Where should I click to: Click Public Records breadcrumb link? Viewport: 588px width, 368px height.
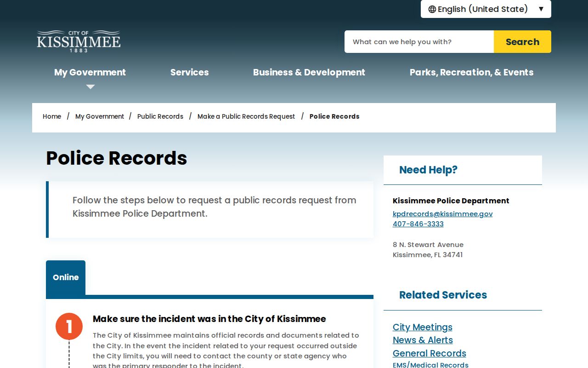(x=160, y=116)
